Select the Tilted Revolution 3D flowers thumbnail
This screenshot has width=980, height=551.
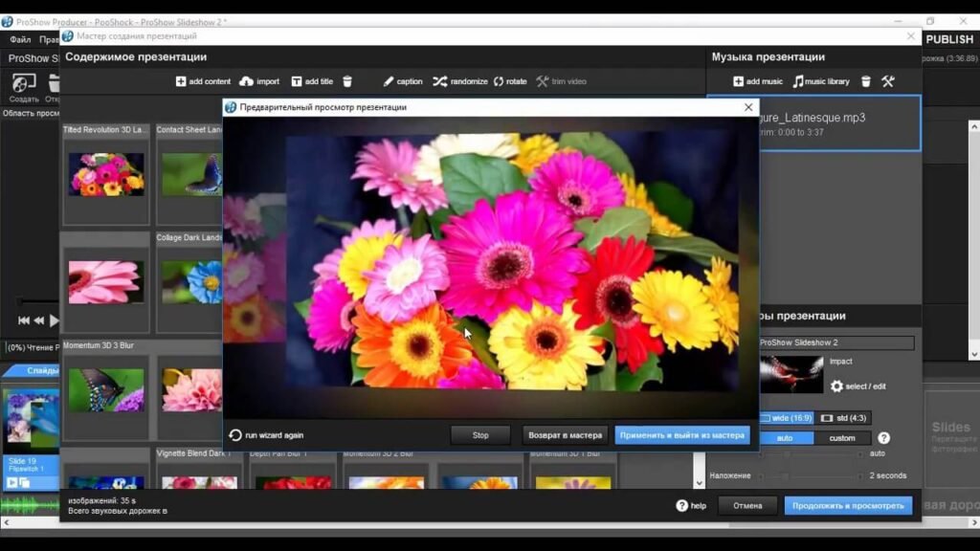coord(106,175)
